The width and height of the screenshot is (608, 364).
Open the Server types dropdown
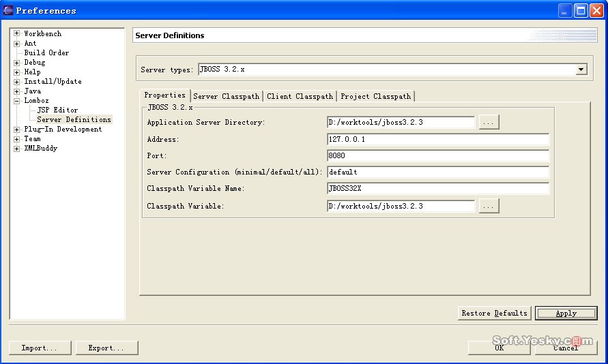pos(581,70)
